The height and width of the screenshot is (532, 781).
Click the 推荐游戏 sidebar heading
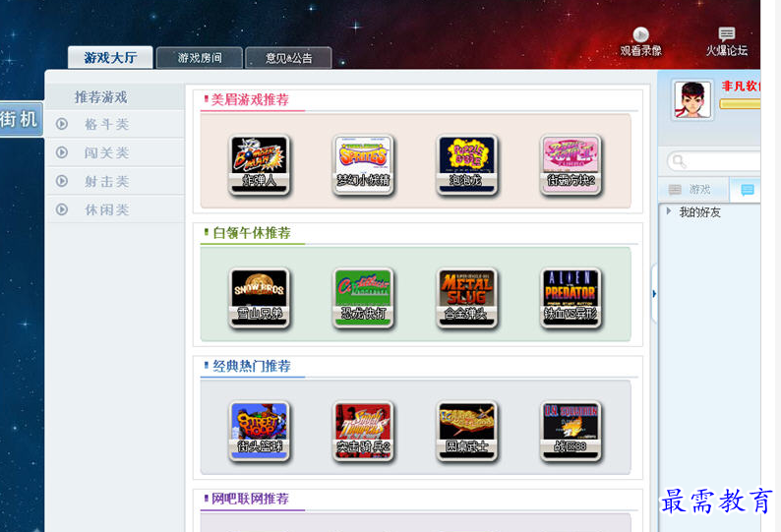[x=100, y=97]
